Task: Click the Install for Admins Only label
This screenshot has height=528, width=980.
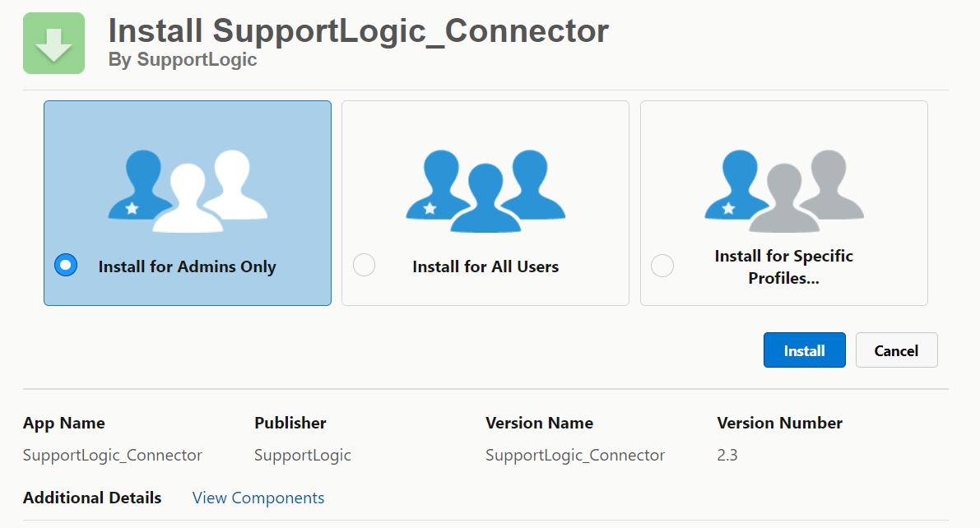Action: point(187,266)
